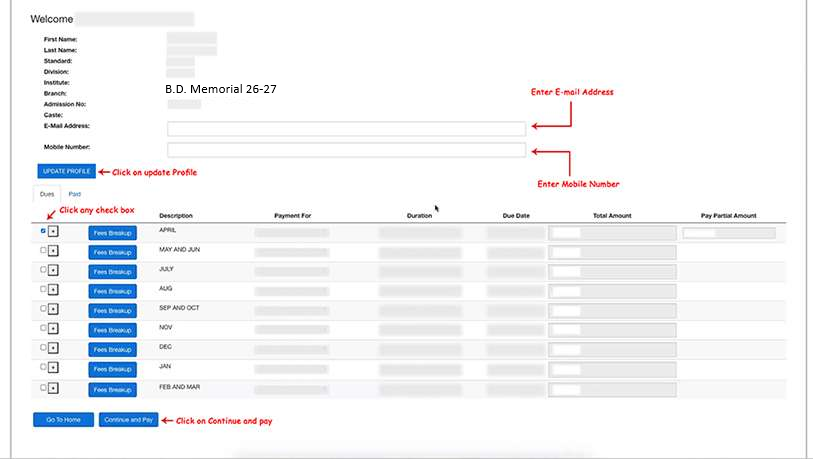Click the Mobile Number input box
The height and width of the screenshot is (459, 813).
click(346, 150)
